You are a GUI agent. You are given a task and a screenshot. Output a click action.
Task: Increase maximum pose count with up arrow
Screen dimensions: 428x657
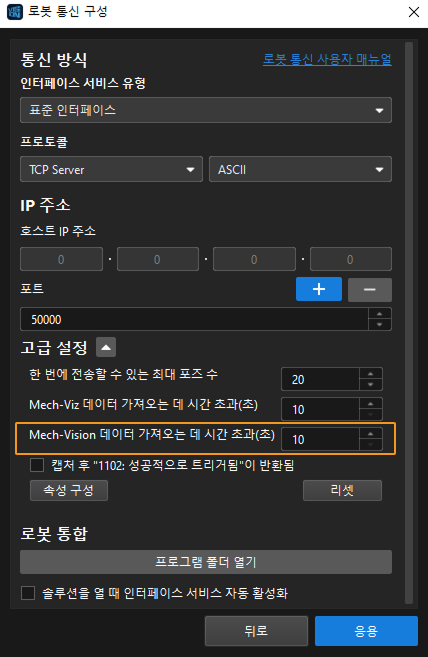coord(371,374)
